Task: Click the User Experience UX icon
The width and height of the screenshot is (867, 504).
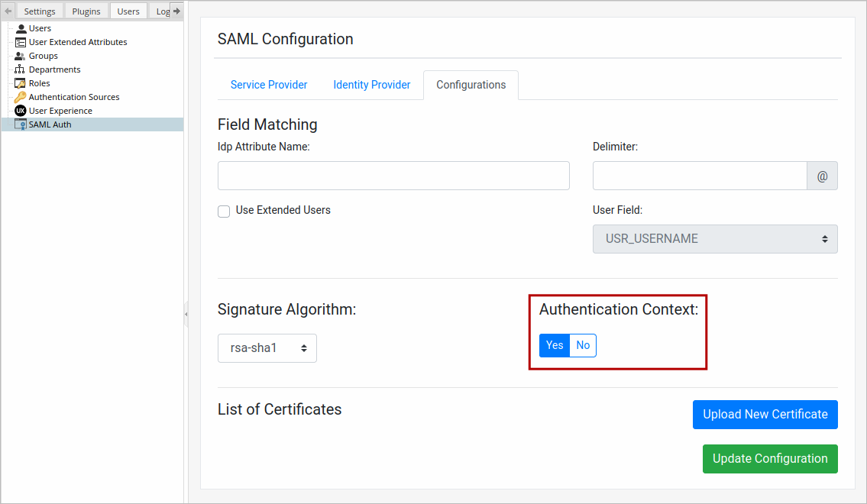Action: [x=21, y=111]
